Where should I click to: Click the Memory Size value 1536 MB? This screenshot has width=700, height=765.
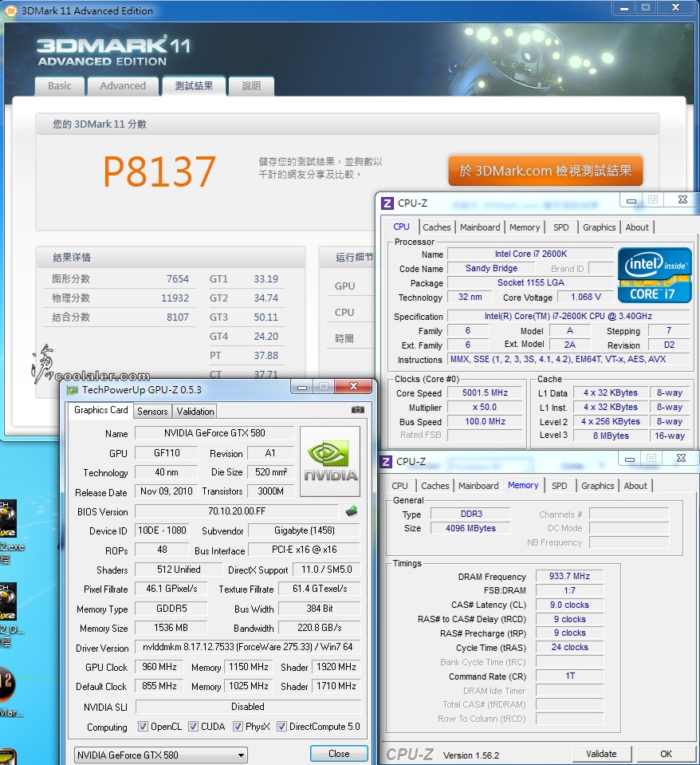click(x=171, y=628)
